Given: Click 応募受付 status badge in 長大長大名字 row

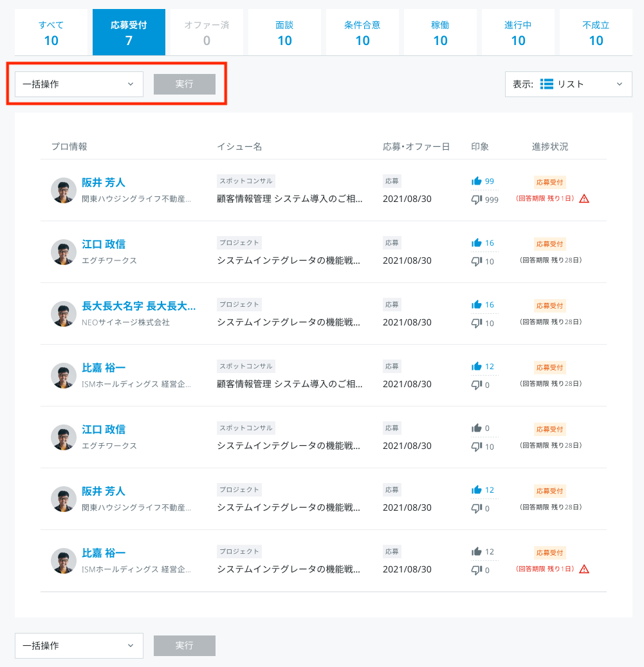Looking at the screenshot, I should (x=549, y=306).
